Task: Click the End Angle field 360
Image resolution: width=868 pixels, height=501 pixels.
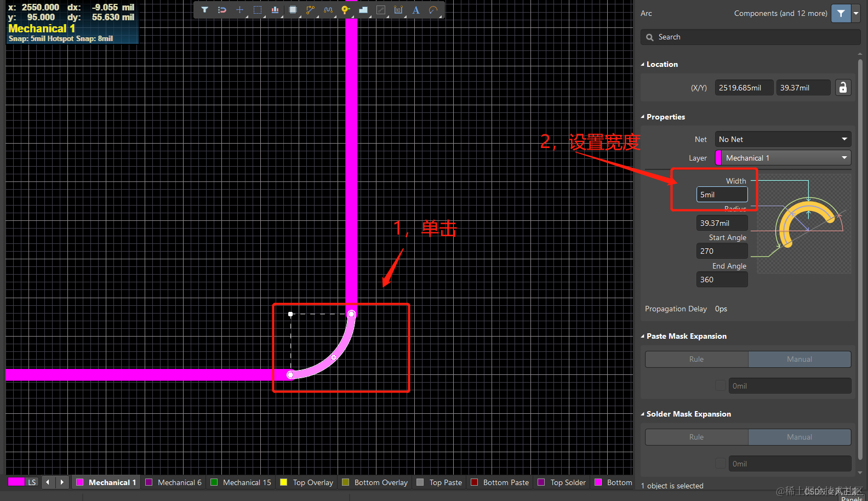Action: point(722,280)
